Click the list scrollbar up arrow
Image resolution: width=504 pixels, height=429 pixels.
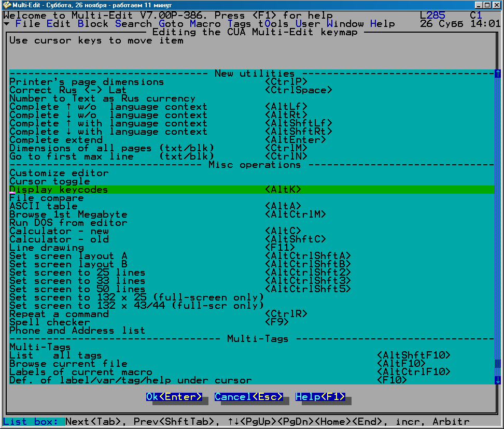pos(498,74)
